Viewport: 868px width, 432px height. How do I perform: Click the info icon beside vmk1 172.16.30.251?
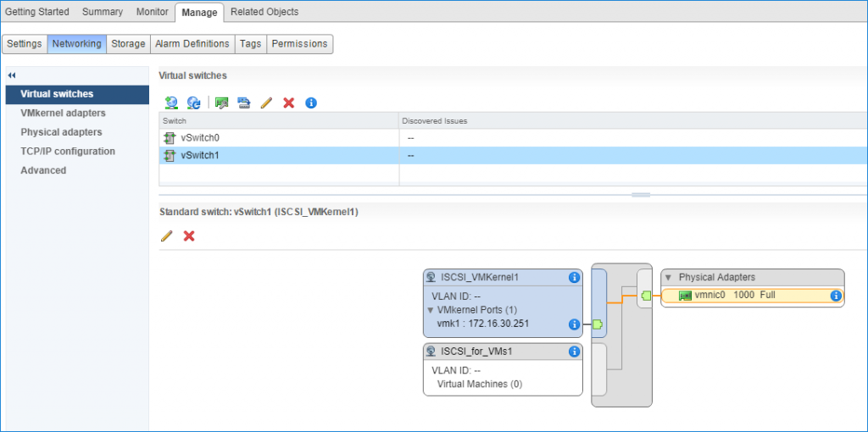574,324
